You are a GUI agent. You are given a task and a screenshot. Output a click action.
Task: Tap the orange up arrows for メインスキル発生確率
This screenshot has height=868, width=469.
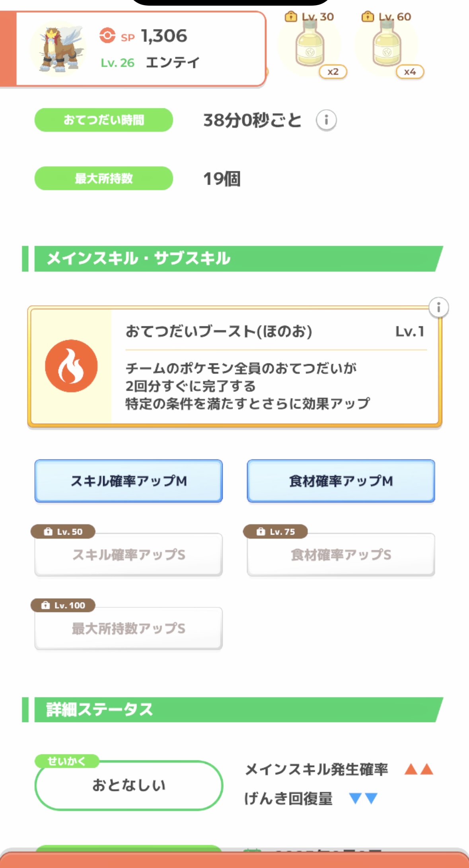pyautogui.click(x=418, y=769)
